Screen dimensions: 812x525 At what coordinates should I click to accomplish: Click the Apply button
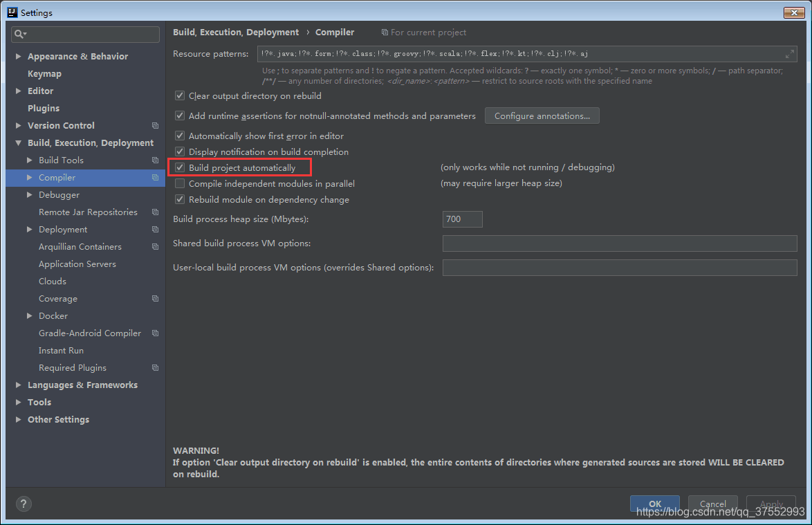coord(771,504)
